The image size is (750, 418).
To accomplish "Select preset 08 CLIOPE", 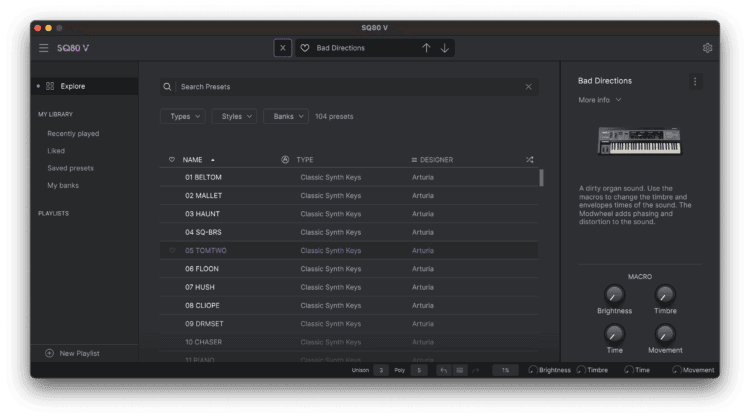I will (x=349, y=305).
